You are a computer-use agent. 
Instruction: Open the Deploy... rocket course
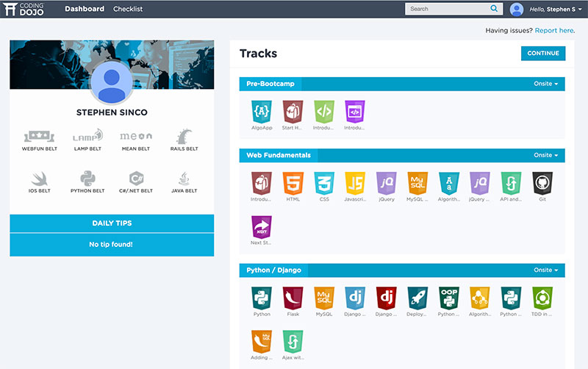(x=417, y=298)
